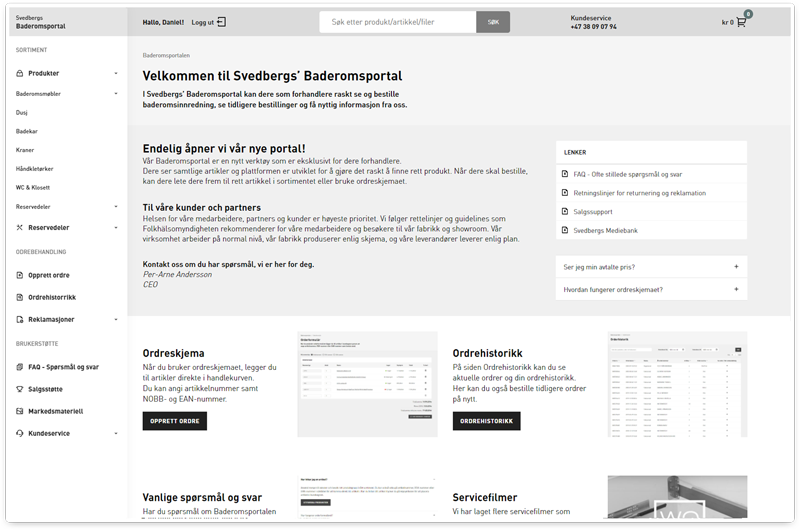800x530 pixels.
Task: Click the SØK search button
Action: (493, 22)
